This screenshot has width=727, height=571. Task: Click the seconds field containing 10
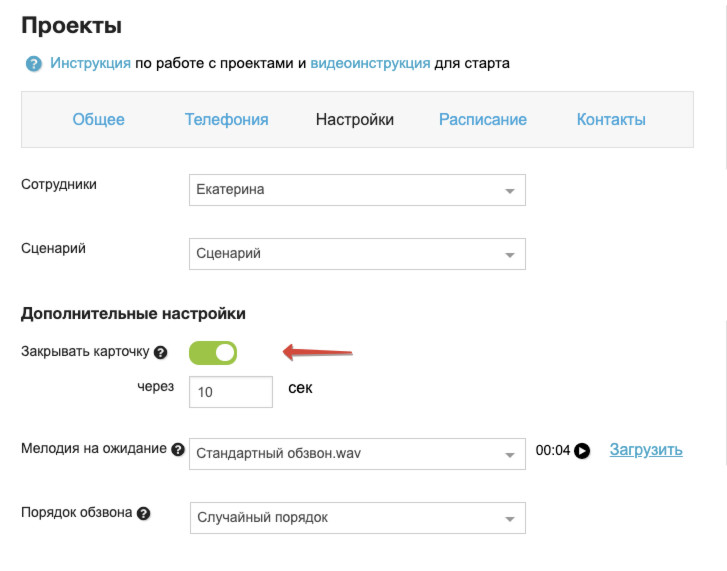click(230, 392)
